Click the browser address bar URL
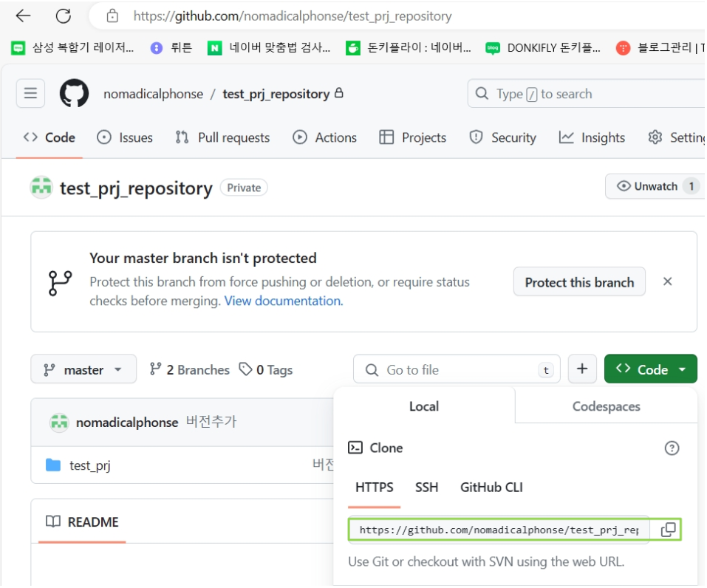 pyautogui.click(x=292, y=16)
